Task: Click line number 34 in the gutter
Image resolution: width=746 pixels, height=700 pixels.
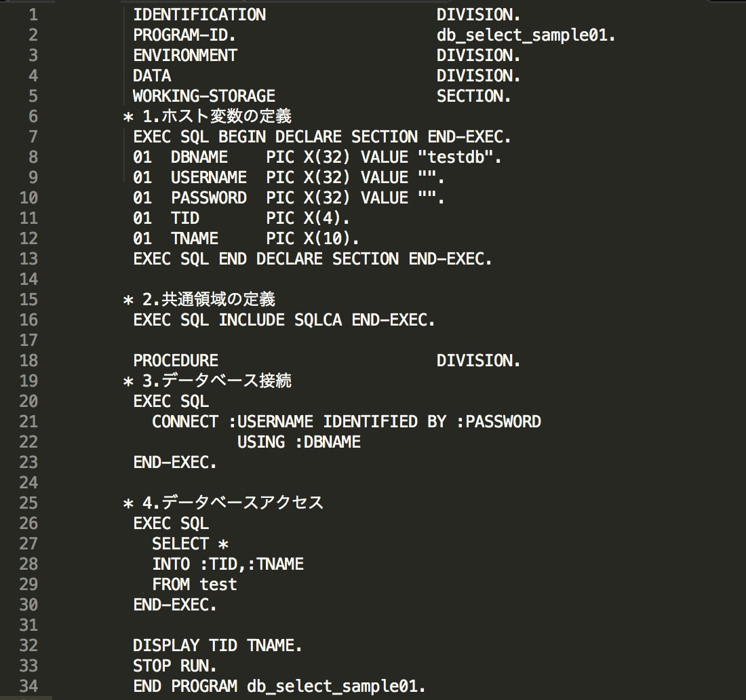Action: pyautogui.click(x=29, y=686)
